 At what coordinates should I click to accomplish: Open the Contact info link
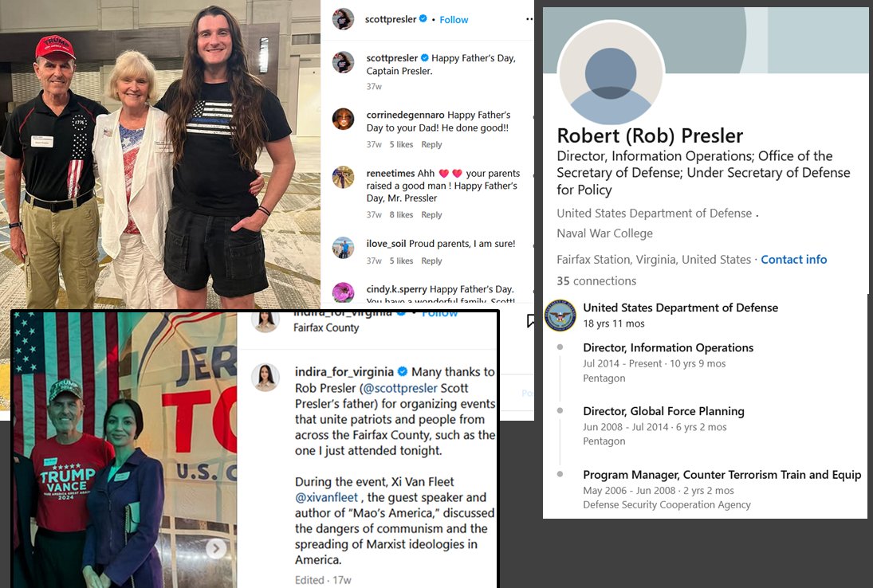tap(793, 259)
